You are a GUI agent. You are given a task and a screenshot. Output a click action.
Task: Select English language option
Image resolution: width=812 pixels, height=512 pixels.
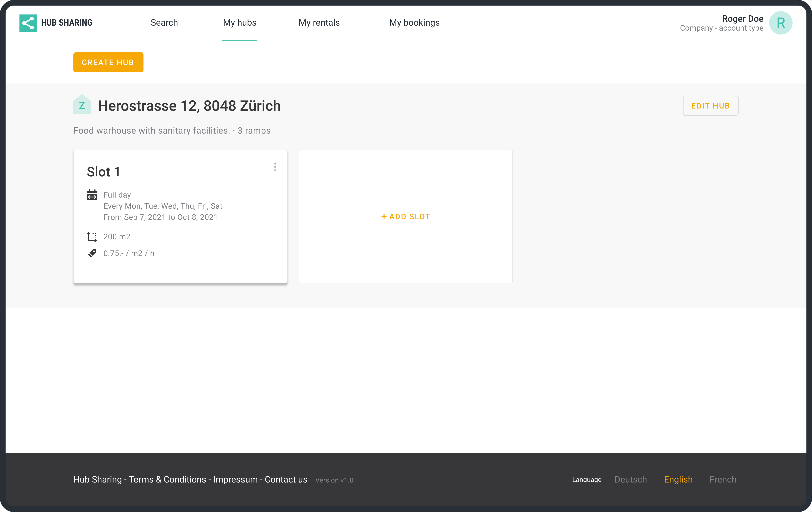point(678,479)
